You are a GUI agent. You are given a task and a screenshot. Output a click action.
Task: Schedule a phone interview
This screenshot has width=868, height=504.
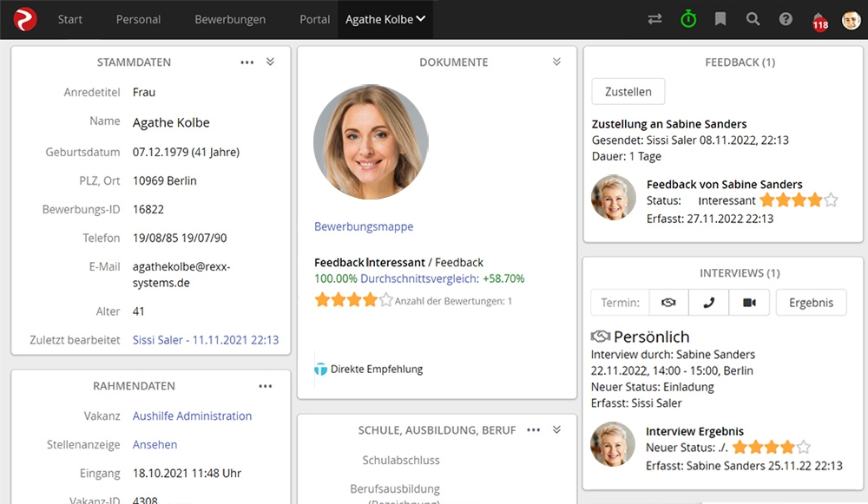tap(708, 303)
